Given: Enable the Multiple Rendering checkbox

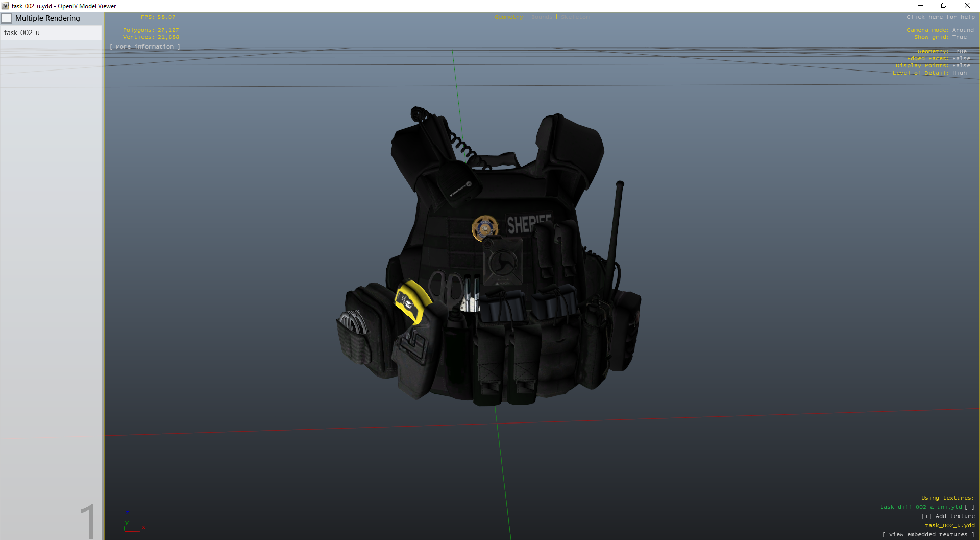Looking at the screenshot, I should coord(7,18).
